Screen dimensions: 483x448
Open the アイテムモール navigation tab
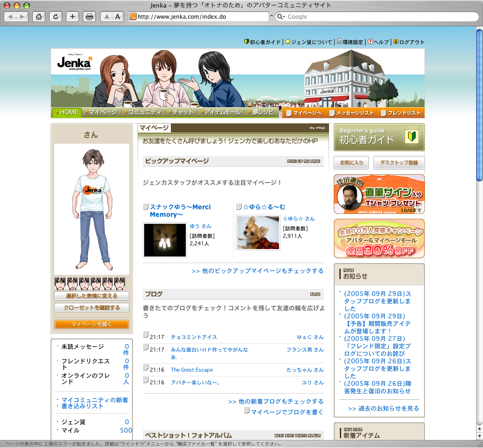222,112
